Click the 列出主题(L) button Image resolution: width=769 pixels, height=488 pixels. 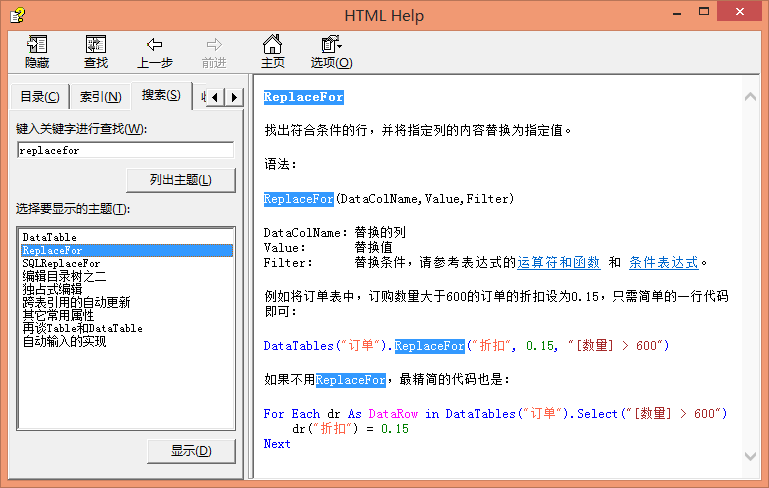[x=181, y=180]
